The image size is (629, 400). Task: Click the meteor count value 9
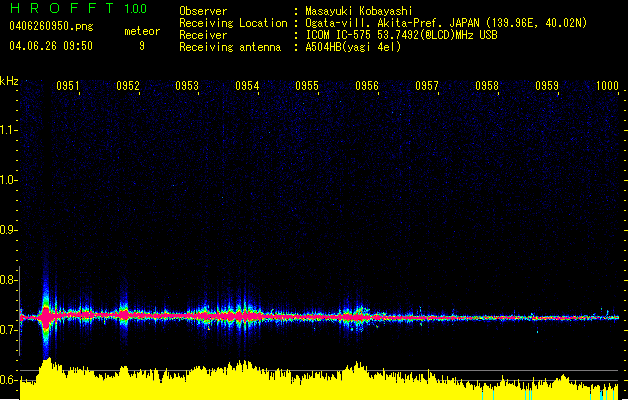(x=142, y=46)
